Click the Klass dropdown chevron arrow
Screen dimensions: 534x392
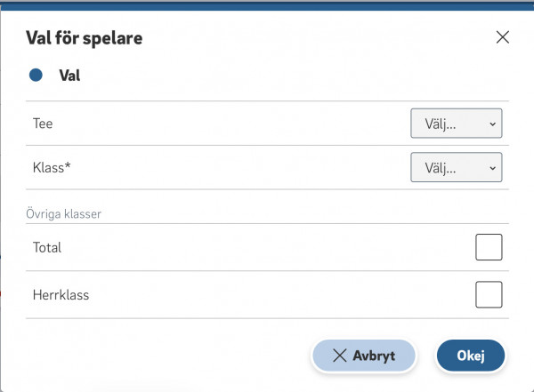(x=492, y=168)
